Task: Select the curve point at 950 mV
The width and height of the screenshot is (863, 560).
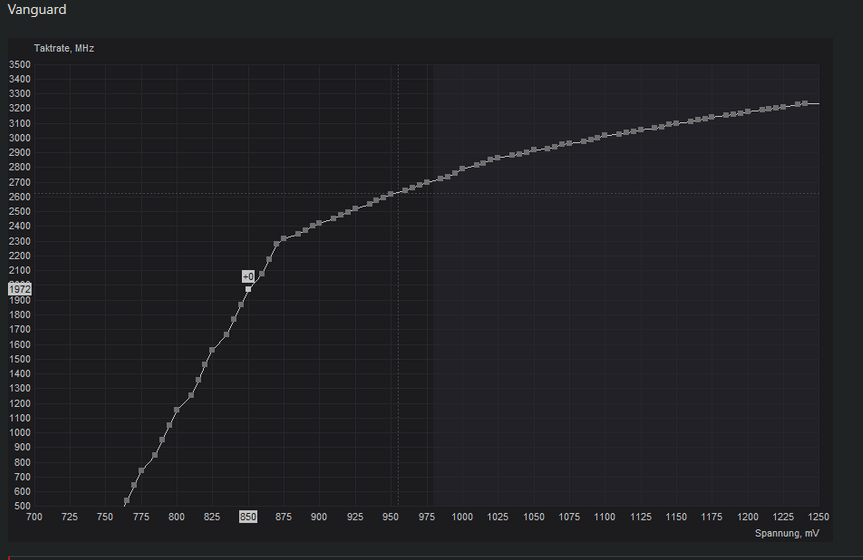Action: [391, 194]
